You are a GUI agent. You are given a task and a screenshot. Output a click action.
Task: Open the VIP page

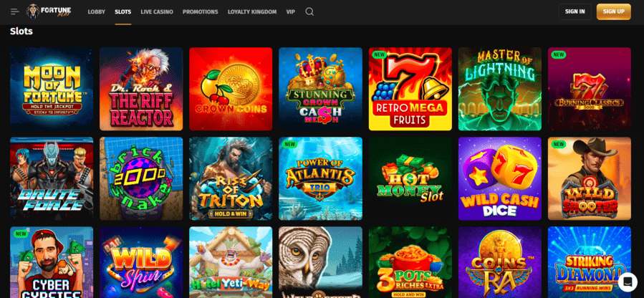(x=291, y=12)
